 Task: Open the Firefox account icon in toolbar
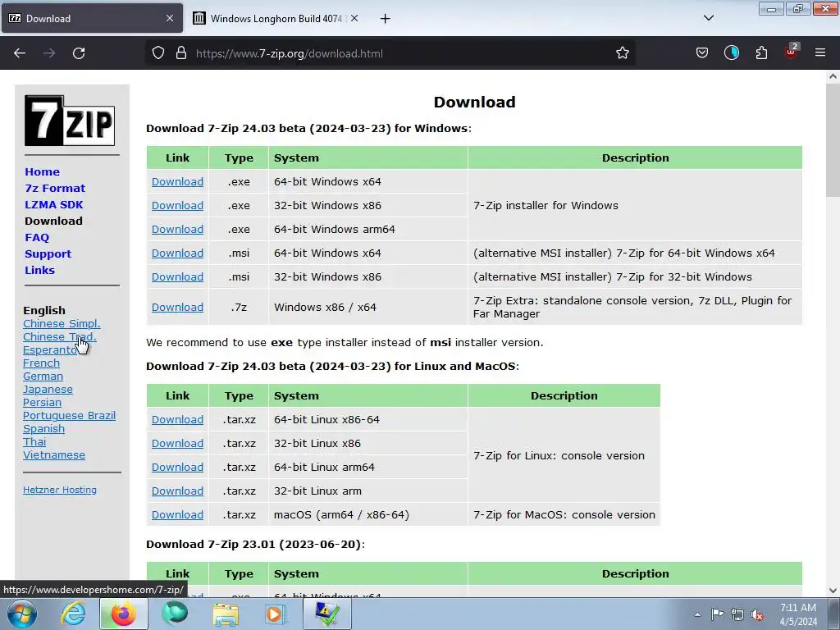click(x=731, y=53)
